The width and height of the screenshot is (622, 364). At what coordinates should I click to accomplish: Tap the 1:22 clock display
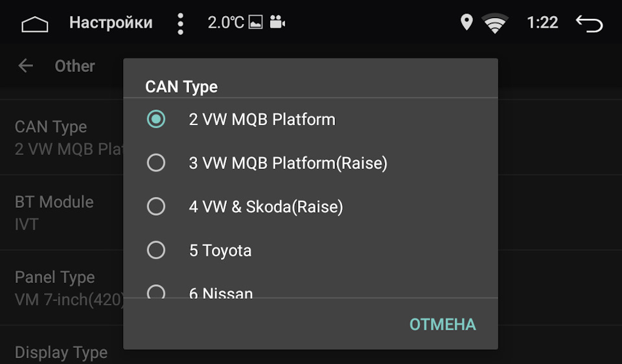[x=542, y=23]
